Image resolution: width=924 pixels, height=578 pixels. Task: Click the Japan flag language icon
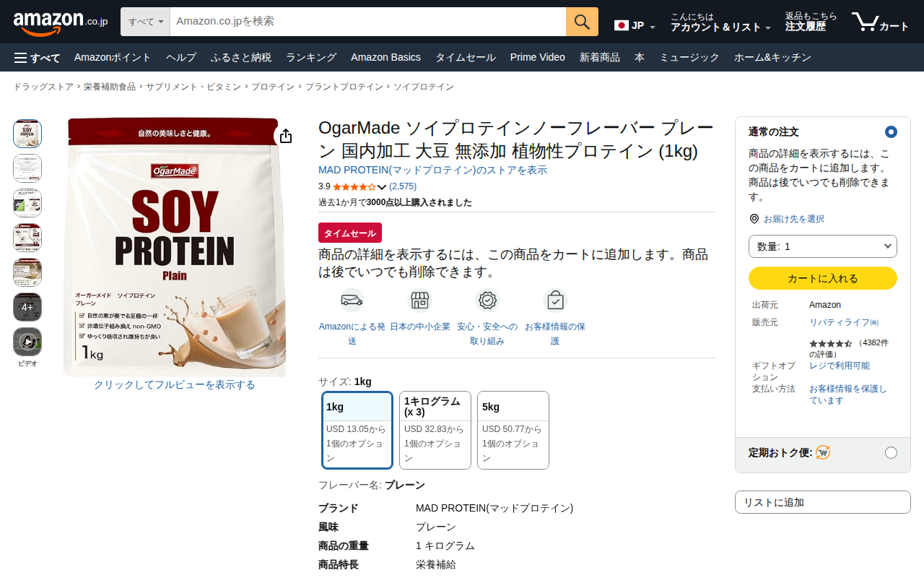tap(621, 25)
